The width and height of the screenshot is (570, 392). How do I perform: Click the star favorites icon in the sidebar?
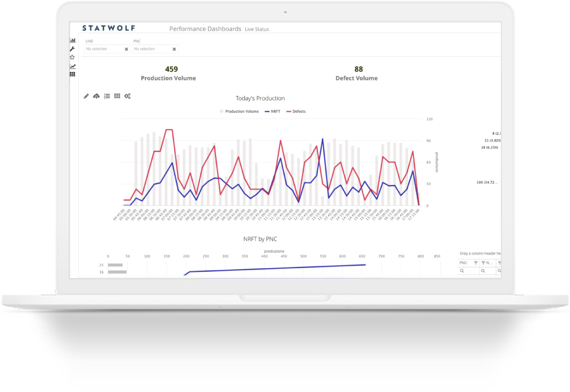click(72, 57)
